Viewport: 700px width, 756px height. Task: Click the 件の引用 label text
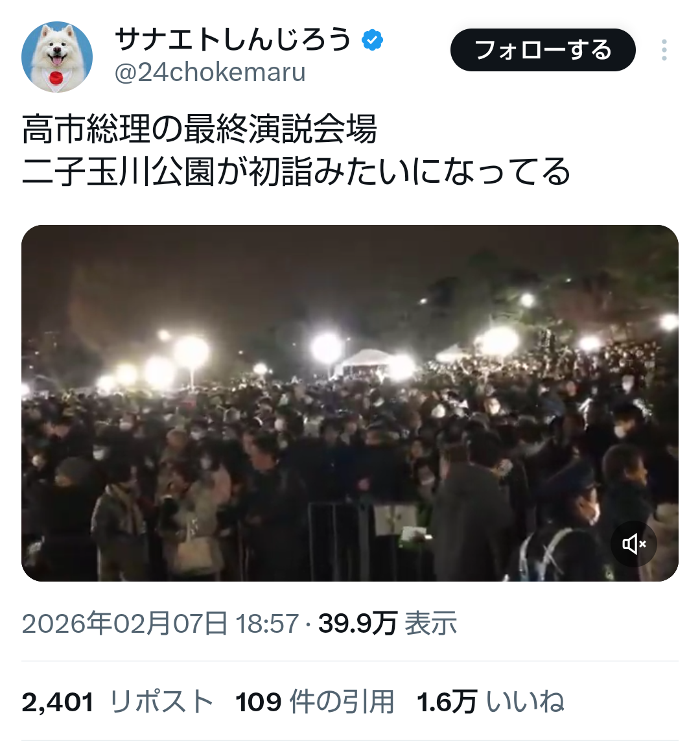[x=342, y=702]
